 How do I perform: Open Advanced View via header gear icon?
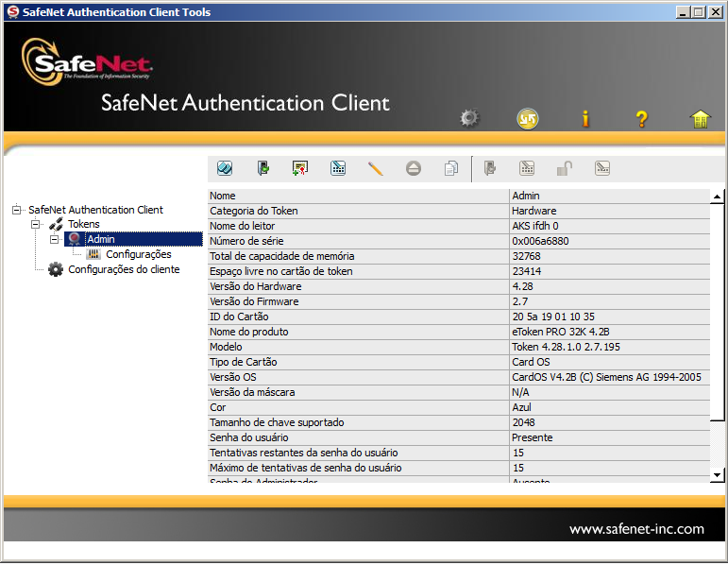(469, 118)
